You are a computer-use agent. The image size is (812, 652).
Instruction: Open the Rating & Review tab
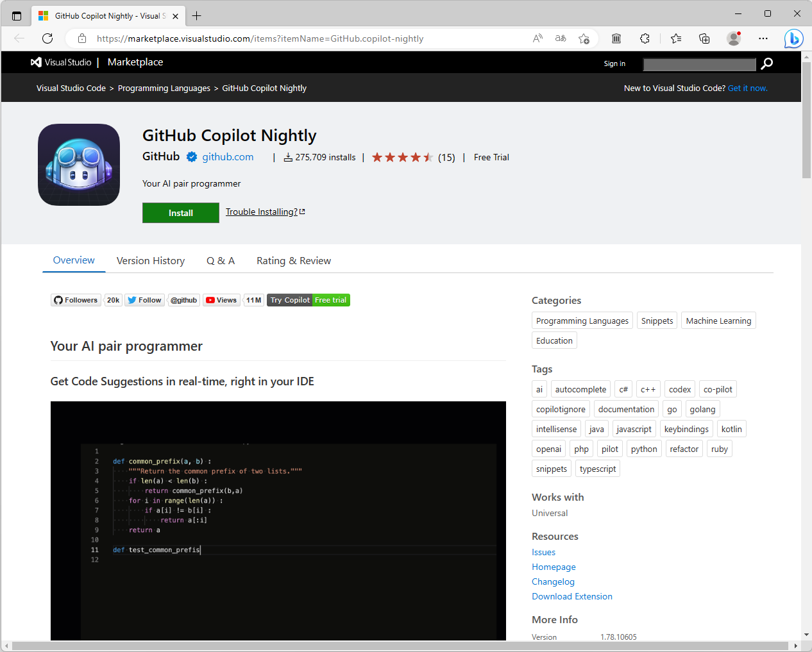293,260
